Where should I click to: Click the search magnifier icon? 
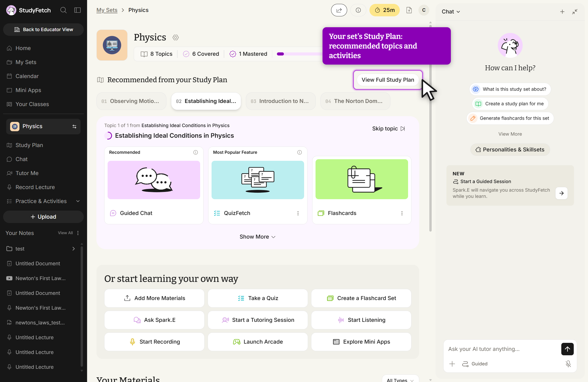[x=64, y=10]
